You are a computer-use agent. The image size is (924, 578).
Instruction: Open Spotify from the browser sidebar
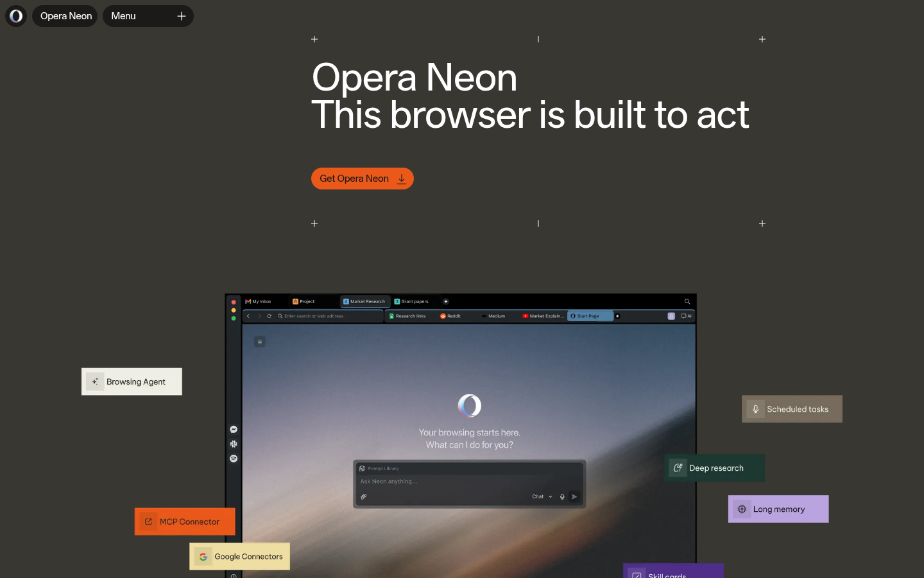234,459
